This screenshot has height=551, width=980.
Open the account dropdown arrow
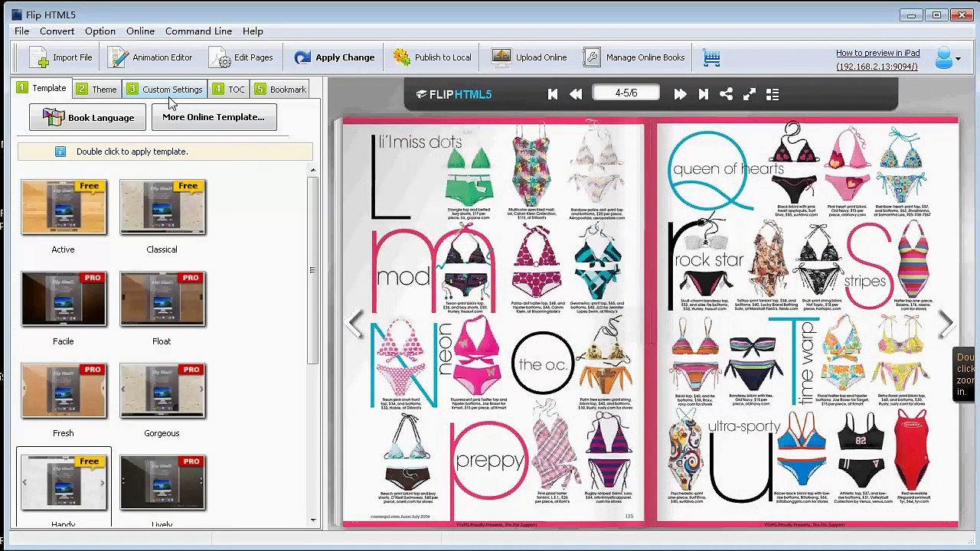958,59
